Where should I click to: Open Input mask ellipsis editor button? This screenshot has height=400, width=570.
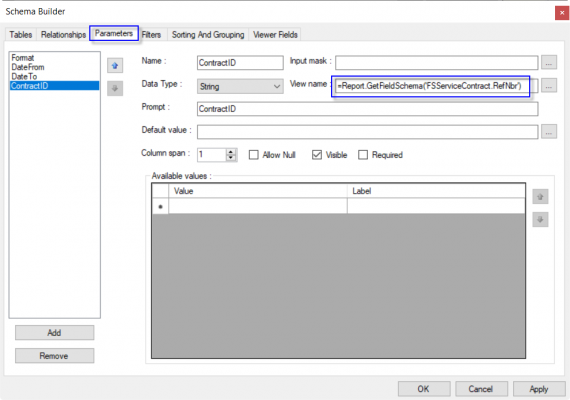(549, 63)
